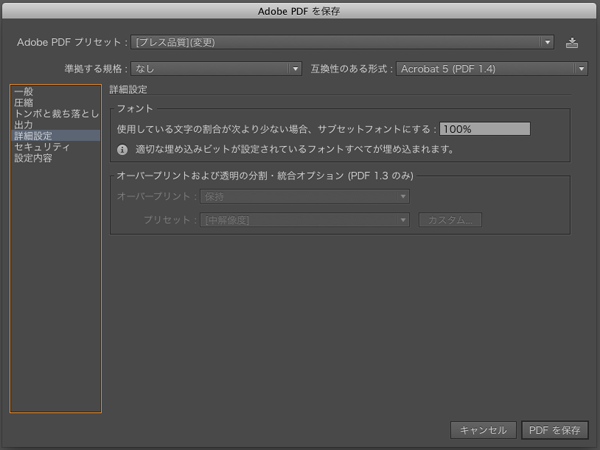The image size is (600, 450).
Task: Click the subset font 100% input field
Action: point(484,129)
